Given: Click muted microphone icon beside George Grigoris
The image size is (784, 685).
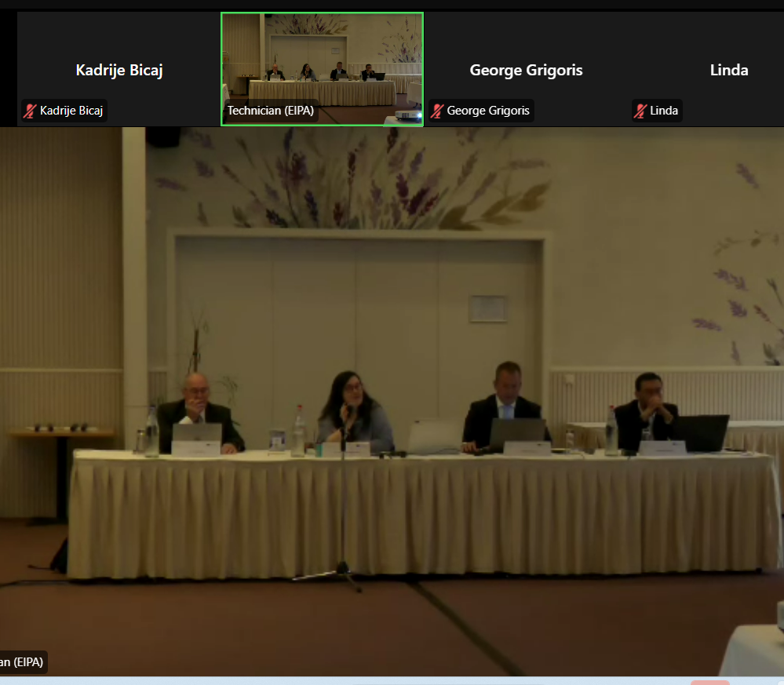Looking at the screenshot, I should [437, 111].
